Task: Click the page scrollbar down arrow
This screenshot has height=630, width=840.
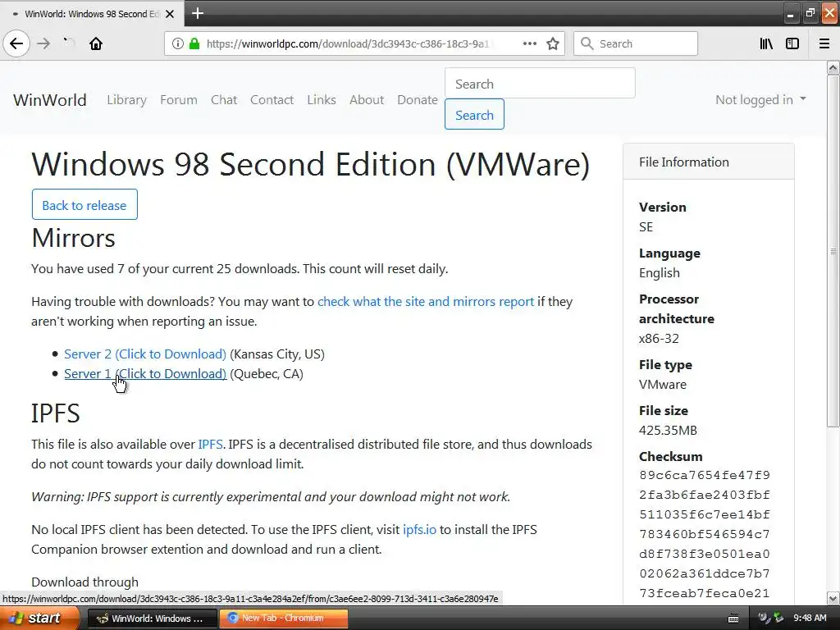Action: click(833, 598)
